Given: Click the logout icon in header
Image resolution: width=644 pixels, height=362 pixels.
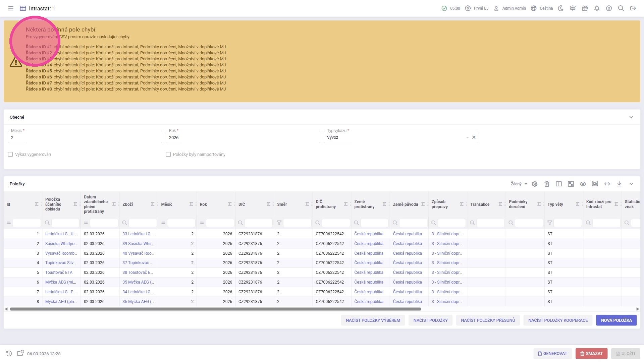Looking at the screenshot, I should [x=633, y=8].
